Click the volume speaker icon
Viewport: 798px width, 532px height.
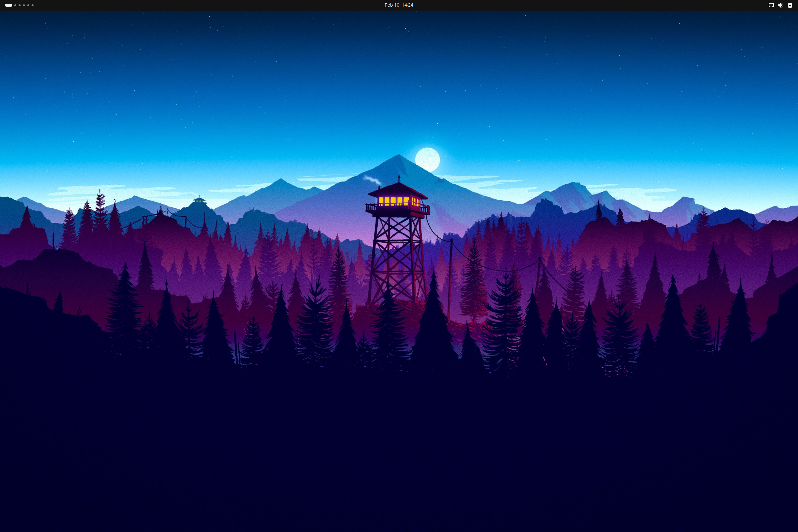tap(780, 5)
